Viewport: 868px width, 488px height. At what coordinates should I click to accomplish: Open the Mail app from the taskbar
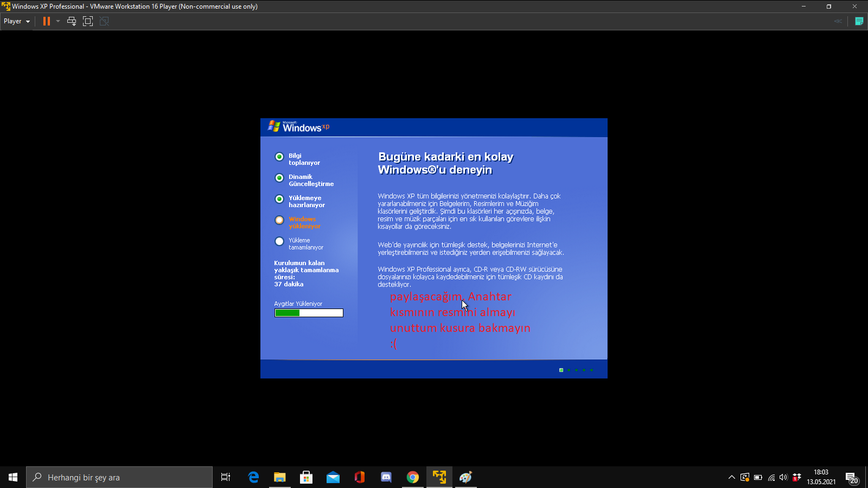pos(333,477)
